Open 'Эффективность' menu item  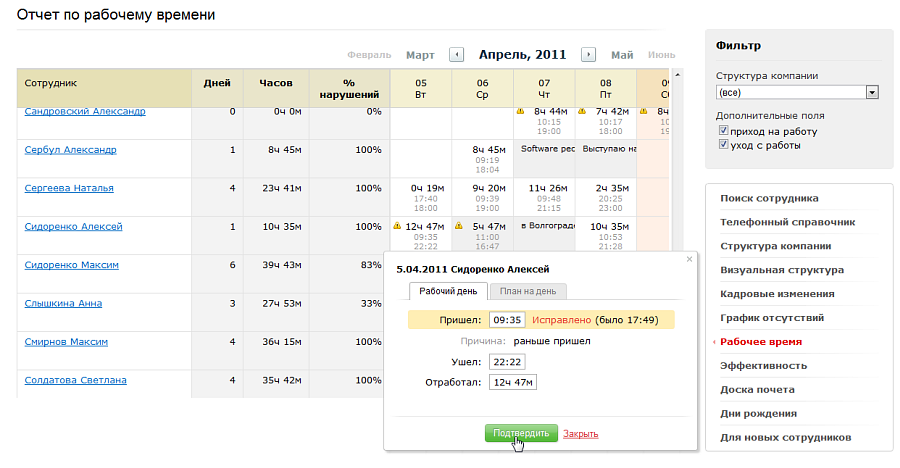tap(763, 366)
